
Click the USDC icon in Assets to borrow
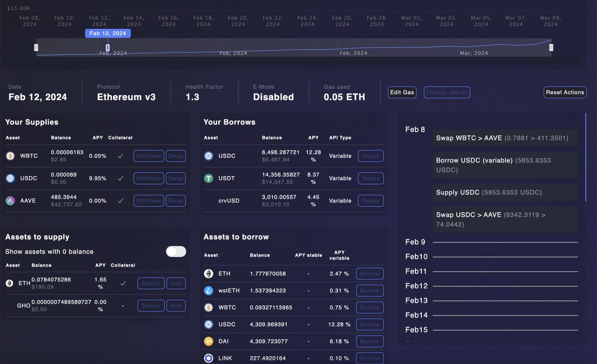tap(208, 324)
